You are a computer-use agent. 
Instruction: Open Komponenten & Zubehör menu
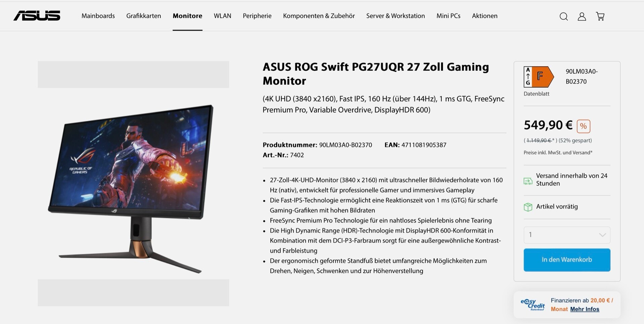tap(319, 16)
